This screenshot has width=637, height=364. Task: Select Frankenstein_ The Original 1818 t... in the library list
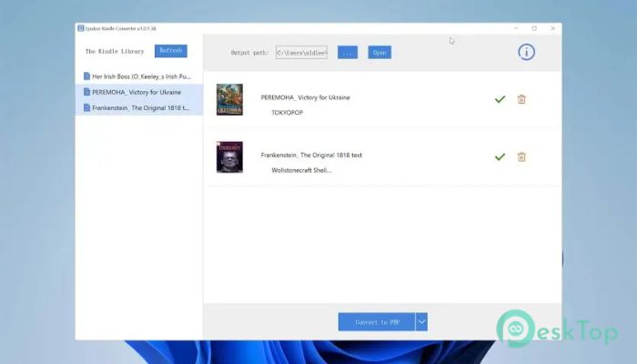139,107
